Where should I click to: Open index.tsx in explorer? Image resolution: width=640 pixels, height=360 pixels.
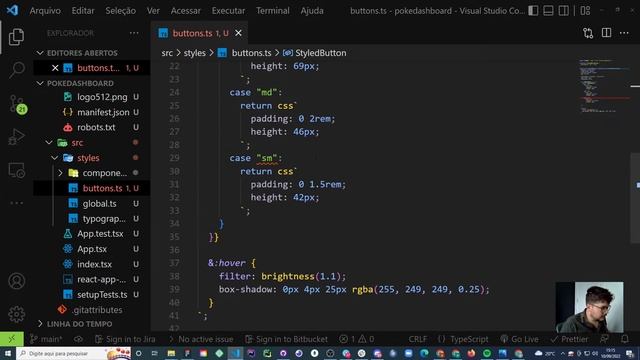94,264
